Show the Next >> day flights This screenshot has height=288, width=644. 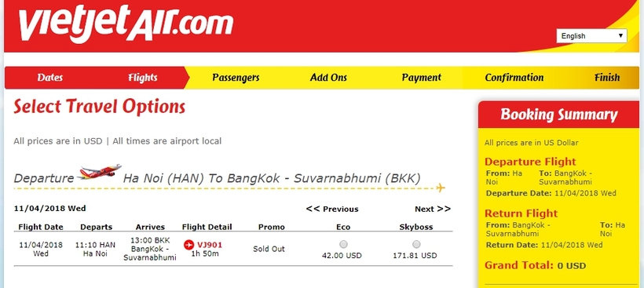coord(433,210)
